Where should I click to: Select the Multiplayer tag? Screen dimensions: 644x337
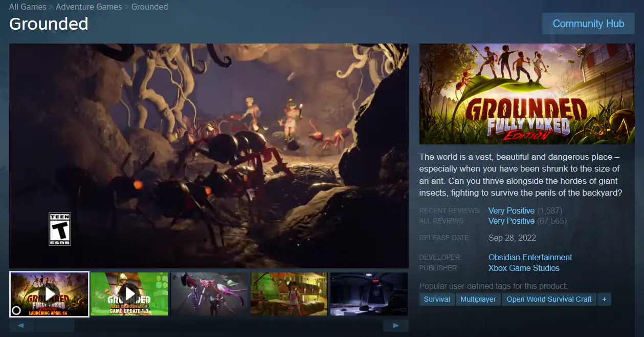(x=478, y=299)
